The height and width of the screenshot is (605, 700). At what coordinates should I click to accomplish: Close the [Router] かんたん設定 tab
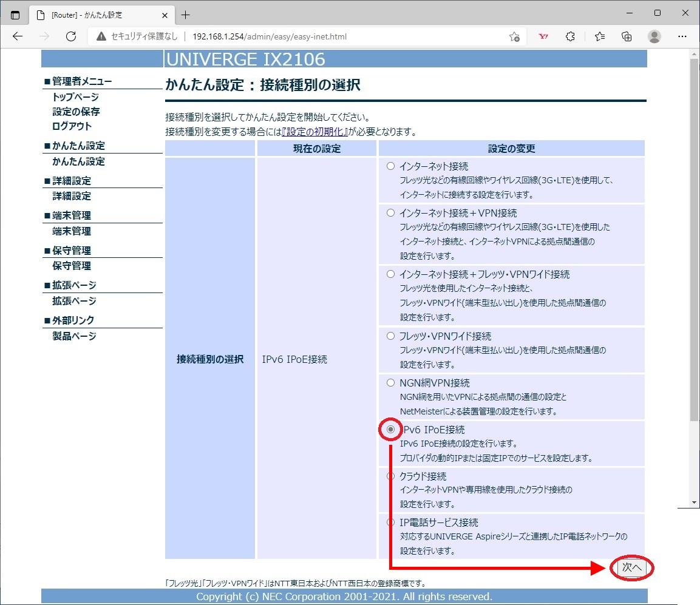point(165,15)
